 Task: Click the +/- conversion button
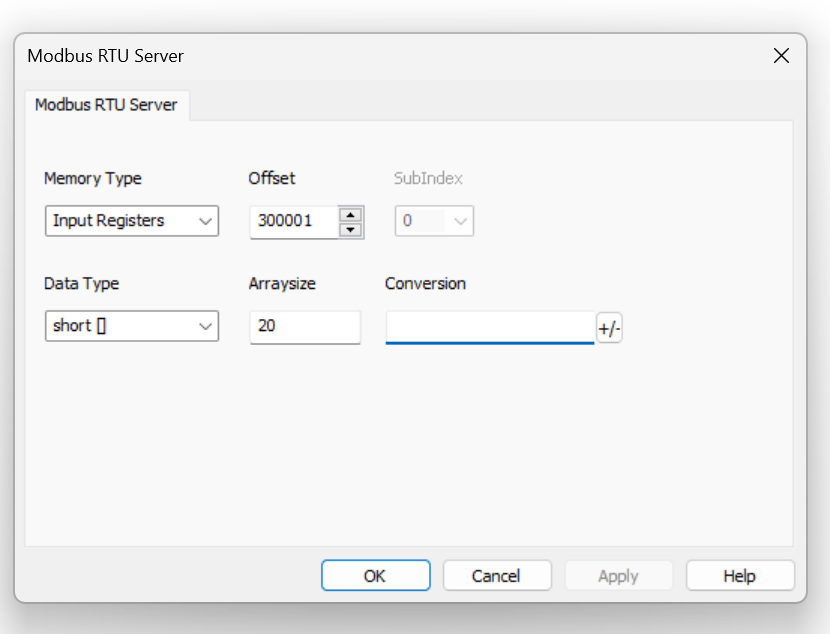click(609, 328)
